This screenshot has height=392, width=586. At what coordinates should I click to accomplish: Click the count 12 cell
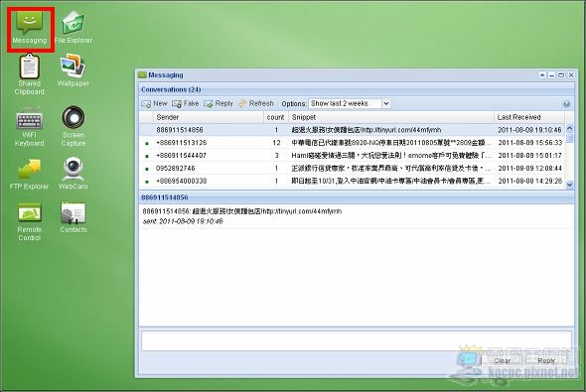tap(276, 143)
